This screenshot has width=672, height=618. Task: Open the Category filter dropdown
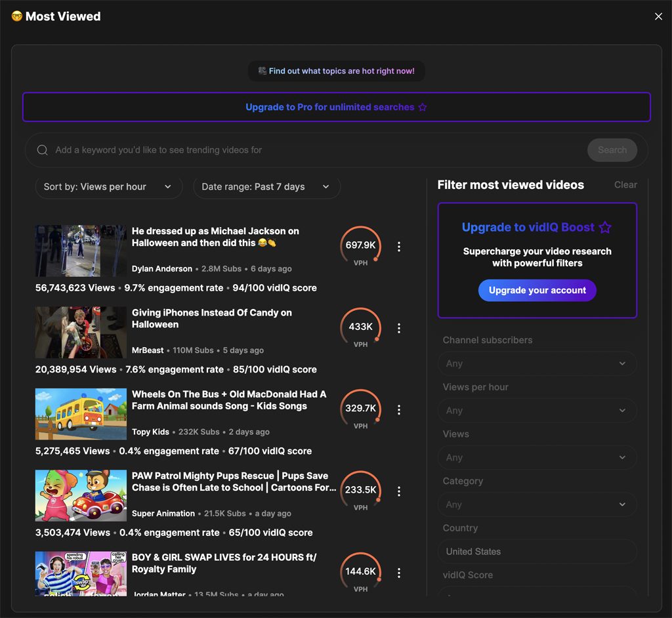537,505
